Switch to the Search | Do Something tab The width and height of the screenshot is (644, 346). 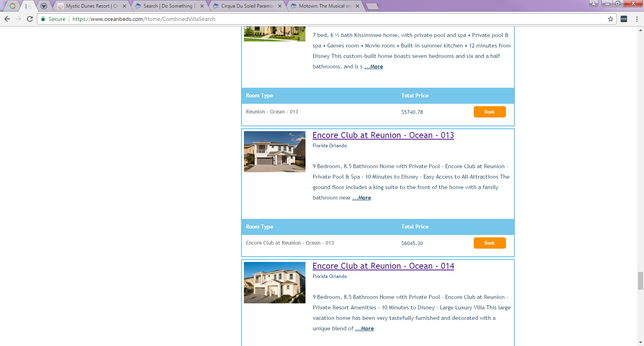click(170, 6)
